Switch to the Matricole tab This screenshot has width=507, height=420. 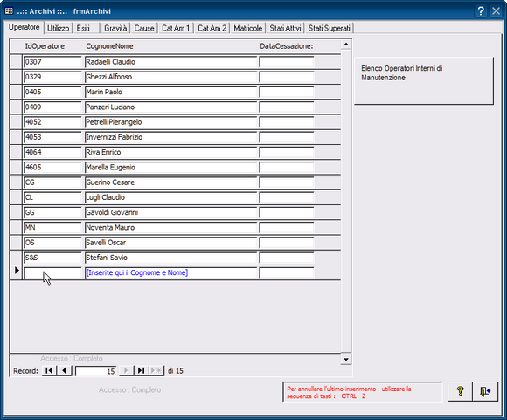tap(248, 28)
